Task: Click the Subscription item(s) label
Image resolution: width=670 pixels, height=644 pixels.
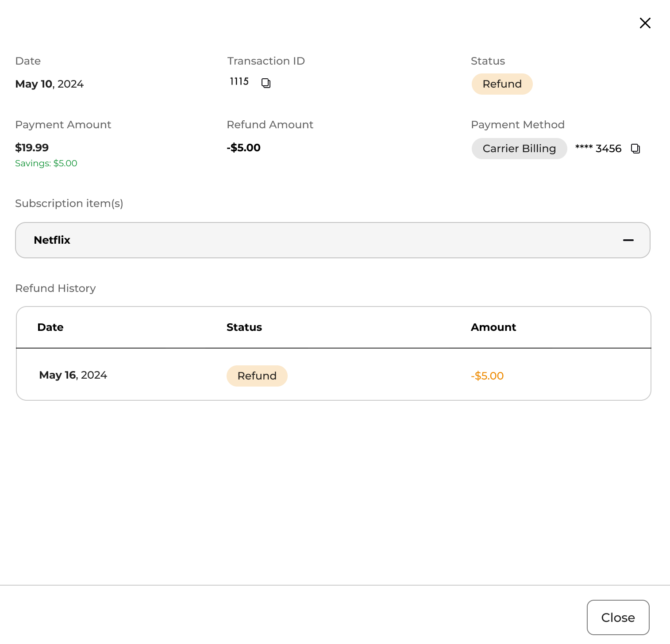Action: click(x=69, y=203)
